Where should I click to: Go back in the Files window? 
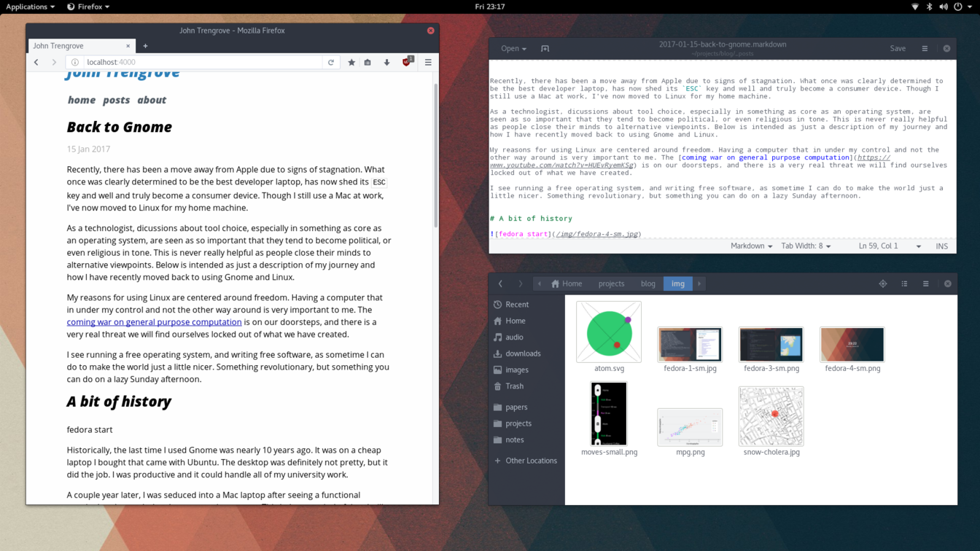coord(500,284)
